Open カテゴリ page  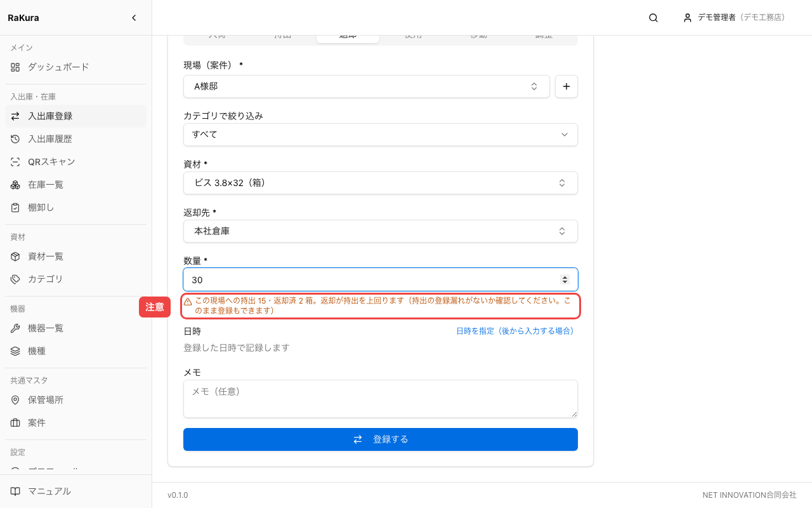[x=75, y=279]
